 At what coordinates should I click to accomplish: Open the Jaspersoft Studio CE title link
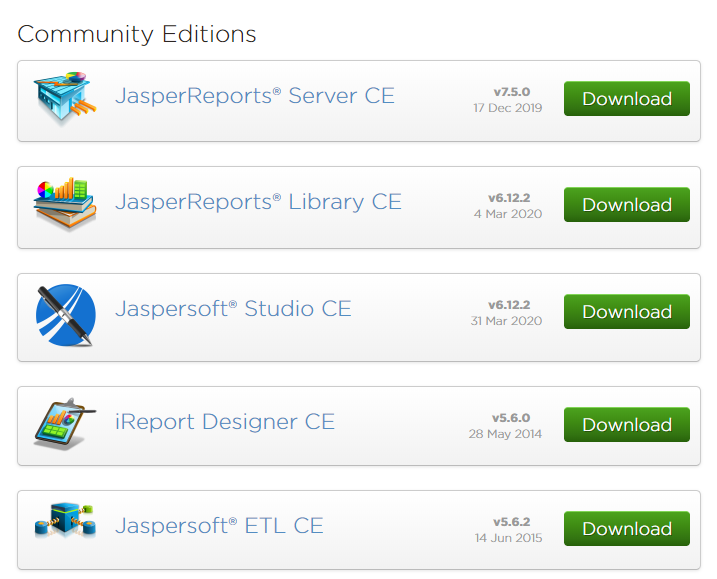click(233, 308)
